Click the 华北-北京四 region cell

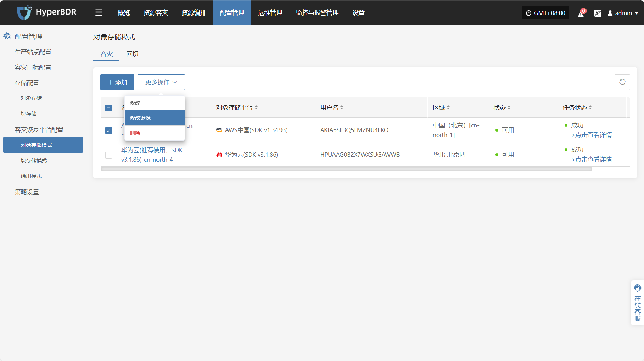[449, 155]
